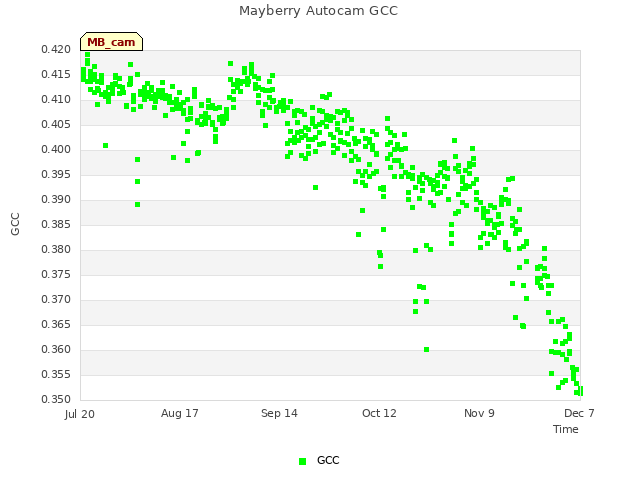Click the 0.355 y-axis tick label
Viewport: 640px width, 480px height.
56,374
